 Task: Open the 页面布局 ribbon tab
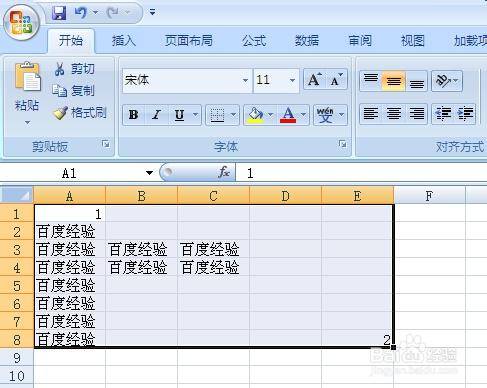(189, 41)
